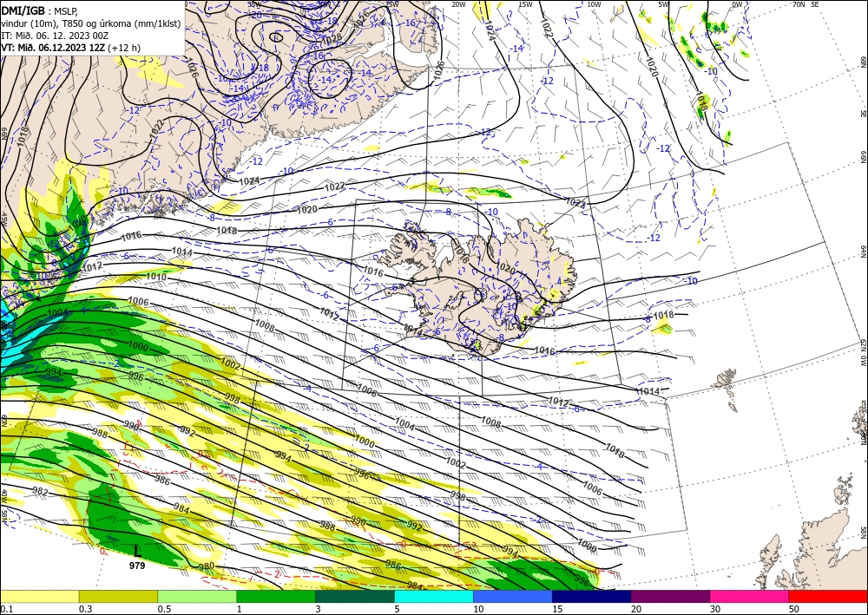The image size is (868, 615).
Task: Select the dark green 3 mm legend swatch
Action: point(355,596)
